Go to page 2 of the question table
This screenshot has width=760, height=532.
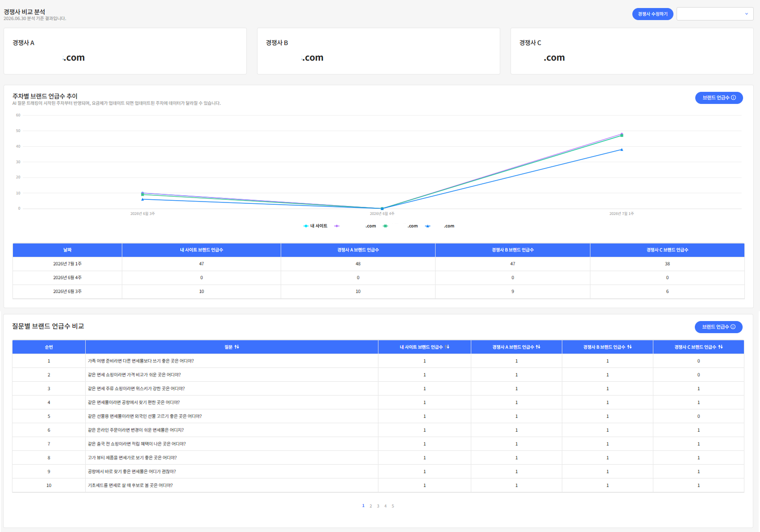[370, 506]
